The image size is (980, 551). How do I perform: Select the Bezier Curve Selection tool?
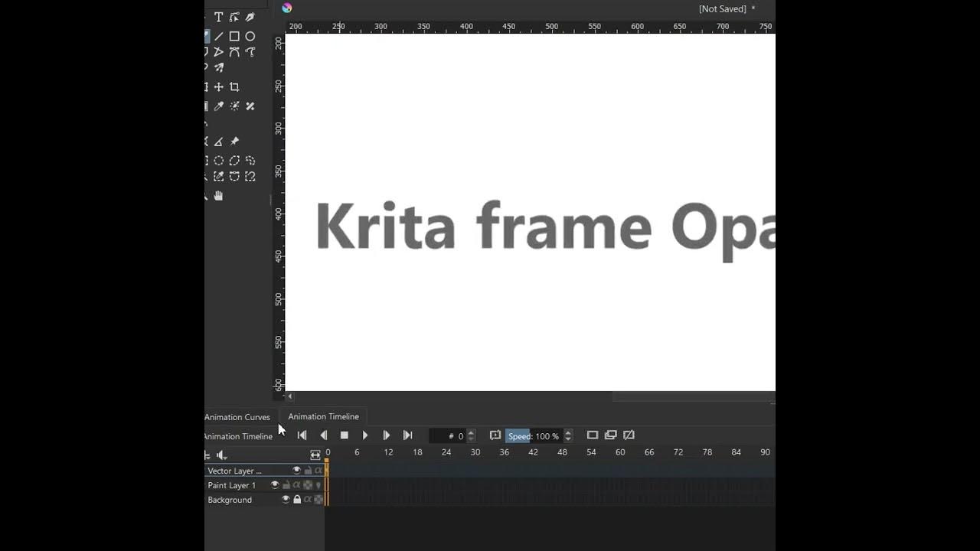tap(234, 177)
